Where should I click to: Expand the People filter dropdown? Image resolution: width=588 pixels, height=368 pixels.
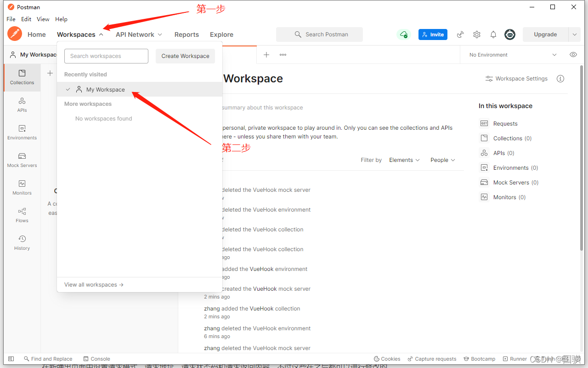443,160
